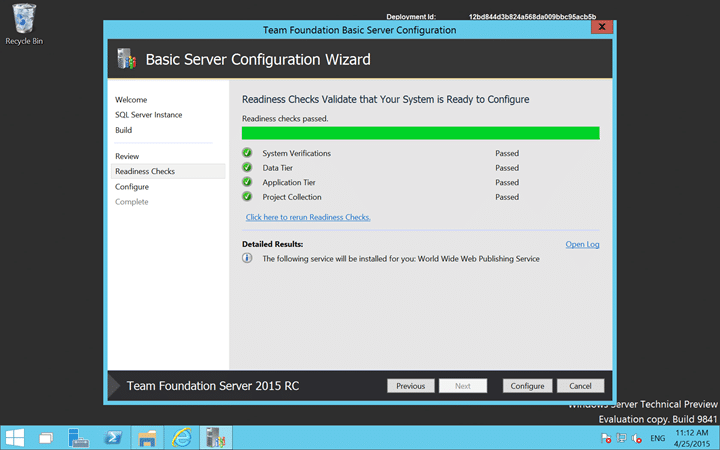
Task: Click the Application Tier row label
Action: [289, 182]
